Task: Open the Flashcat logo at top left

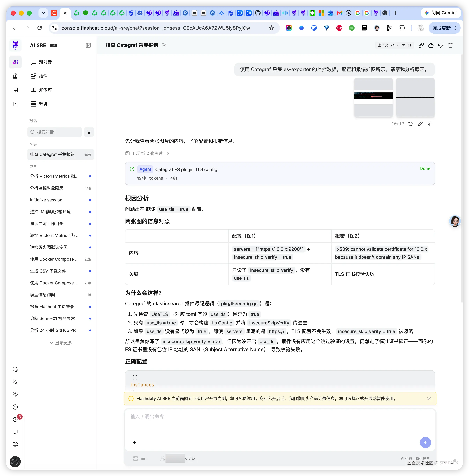Action: 15,45
